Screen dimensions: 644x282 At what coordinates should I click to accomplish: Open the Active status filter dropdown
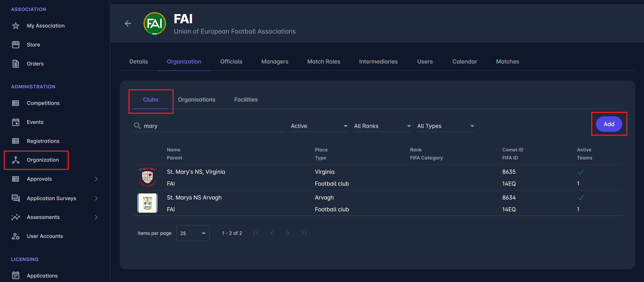319,126
